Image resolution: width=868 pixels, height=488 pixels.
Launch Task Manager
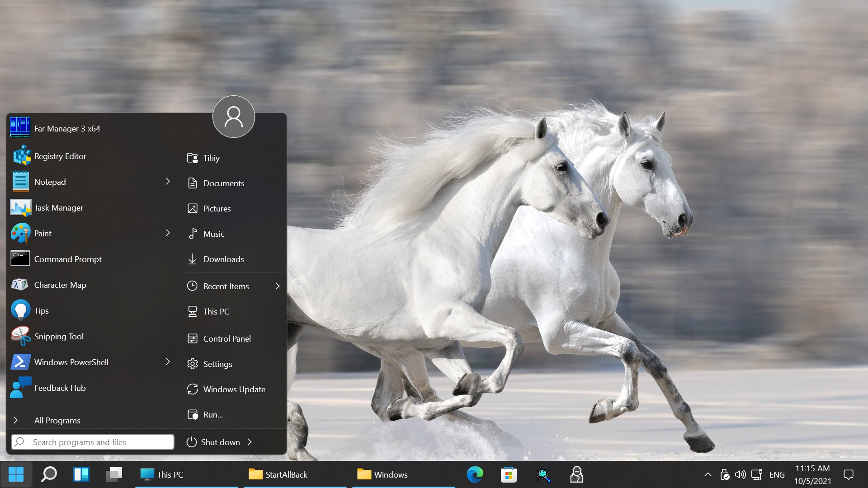click(x=58, y=207)
